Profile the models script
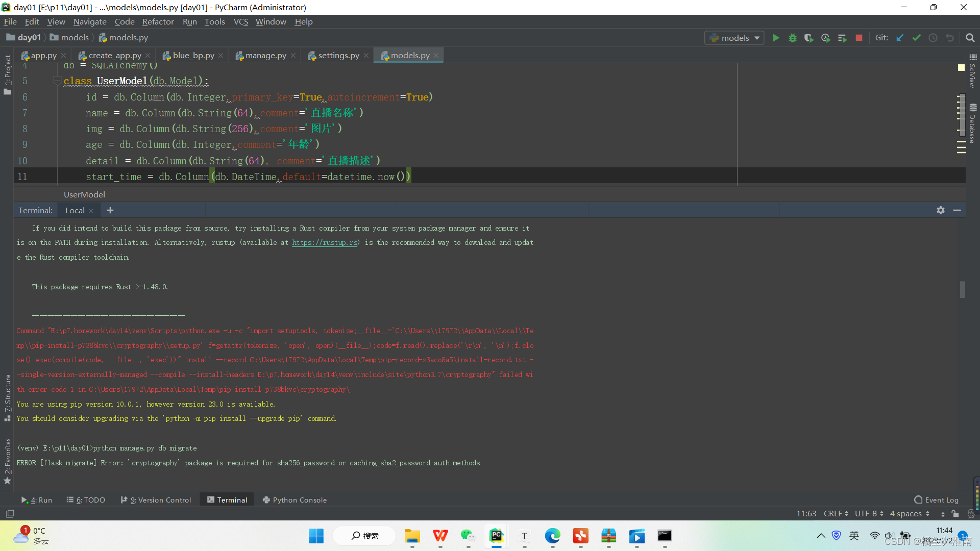980x551 pixels. click(825, 37)
